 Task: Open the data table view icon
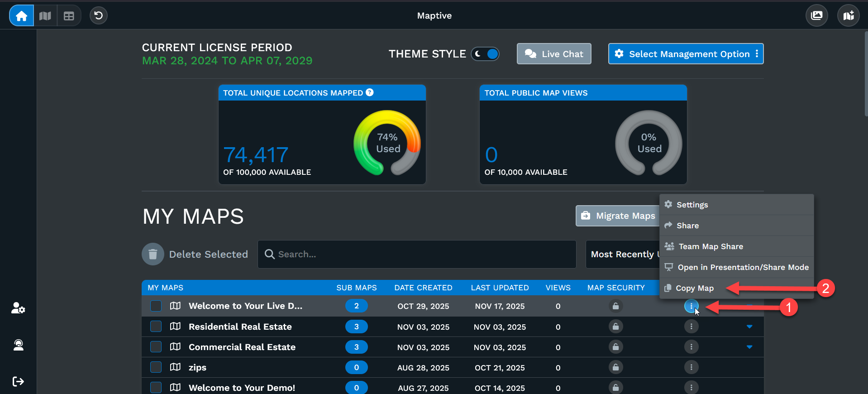click(69, 16)
